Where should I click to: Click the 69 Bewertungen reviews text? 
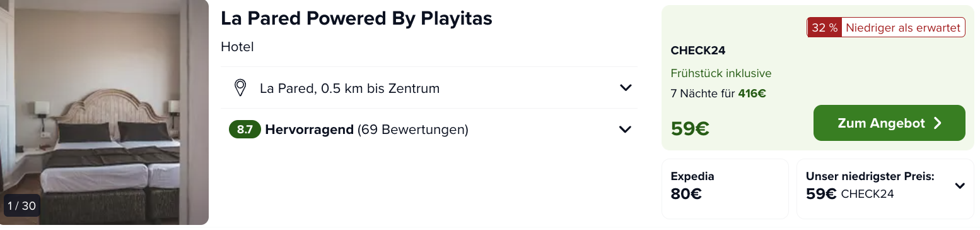pos(412,130)
